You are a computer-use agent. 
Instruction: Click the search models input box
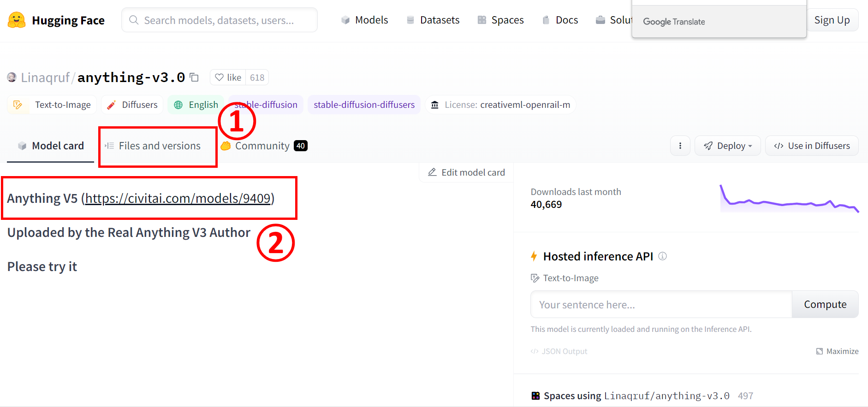[x=219, y=20]
